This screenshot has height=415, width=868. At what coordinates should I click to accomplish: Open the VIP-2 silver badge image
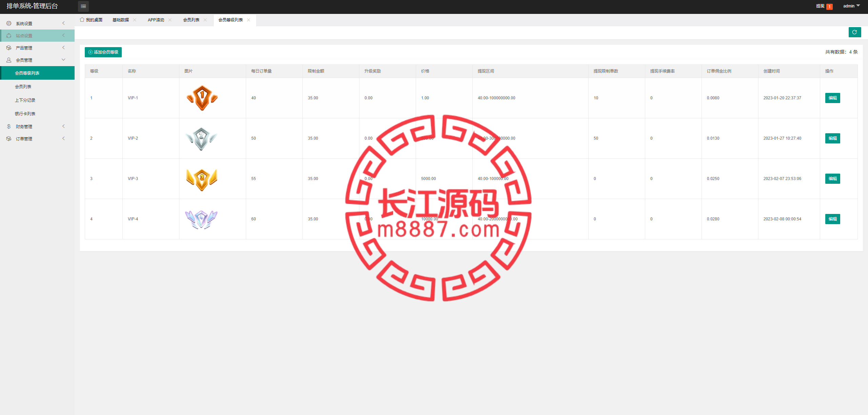[201, 139]
